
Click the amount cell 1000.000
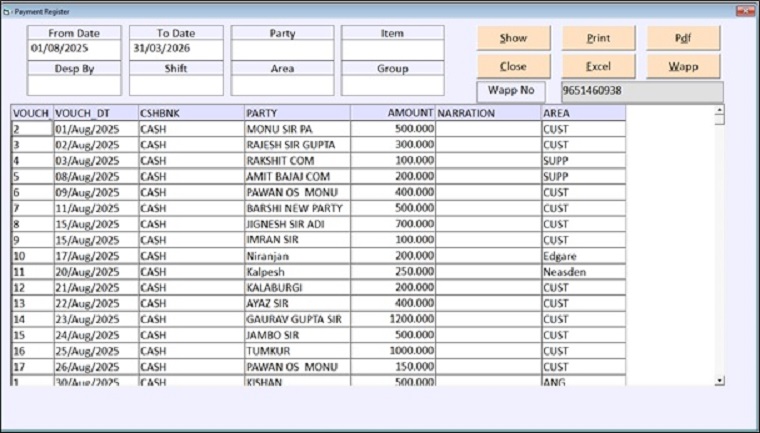tap(393, 351)
